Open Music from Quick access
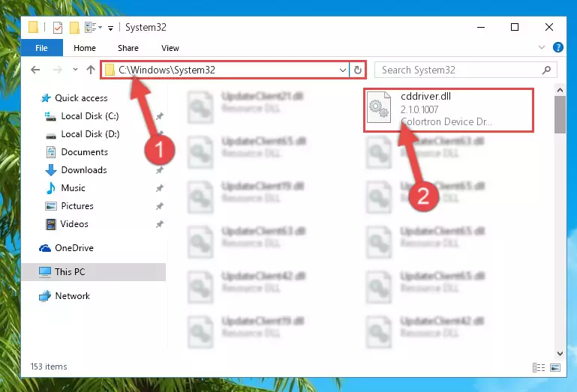This screenshot has width=577, height=392. (73, 188)
